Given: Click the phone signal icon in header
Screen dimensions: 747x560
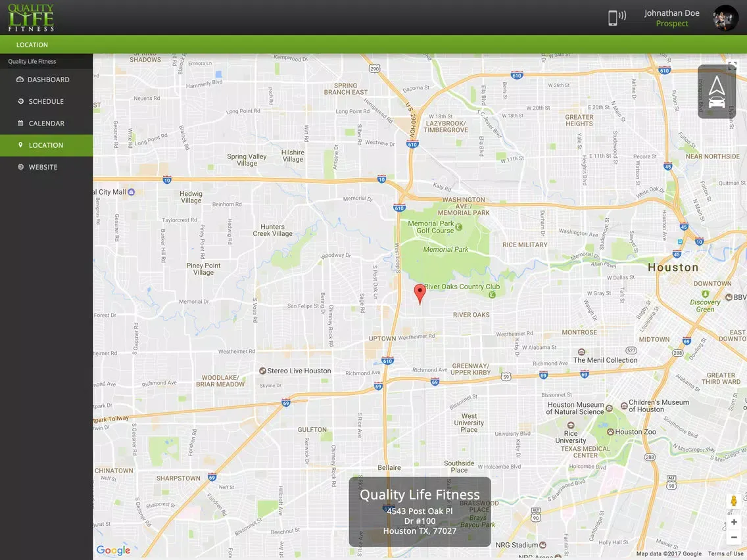Looking at the screenshot, I should [617, 18].
